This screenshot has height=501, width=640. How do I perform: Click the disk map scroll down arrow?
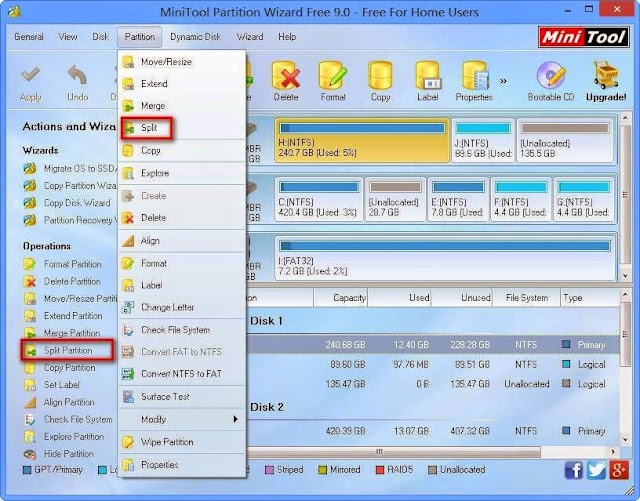pos(625,276)
